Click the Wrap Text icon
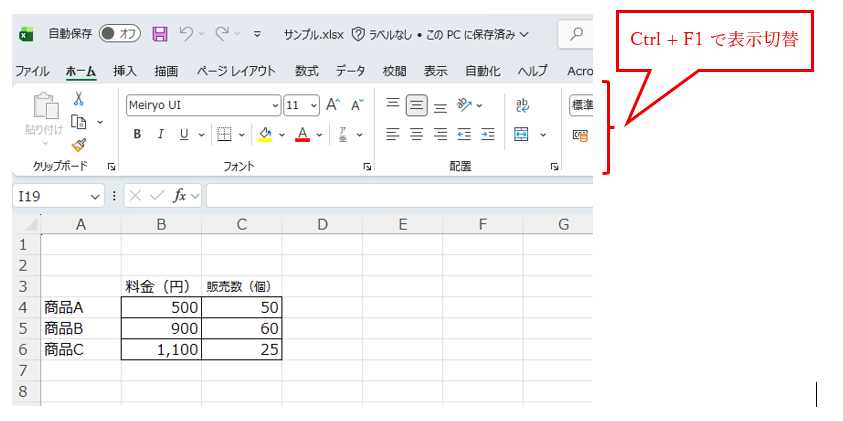This screenshot has width=843, height=421. 522,104
